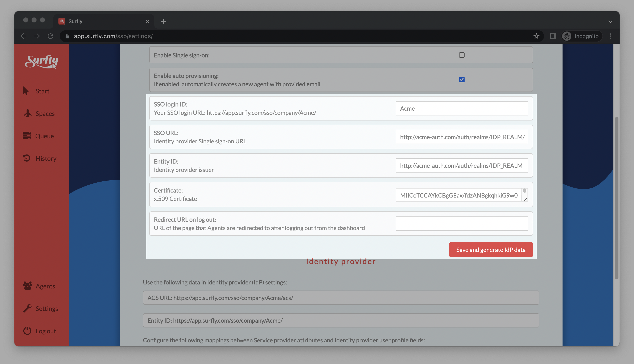Click the Surfly logo
Viewport: 634px width, 364px height.
coord(42,62)
